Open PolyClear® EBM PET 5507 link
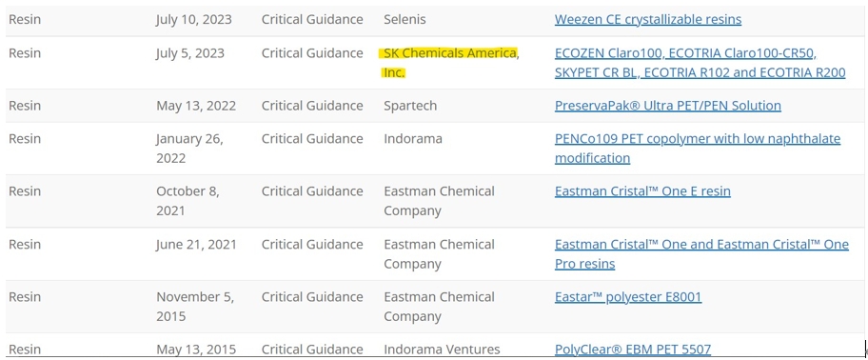 [633, 350]
